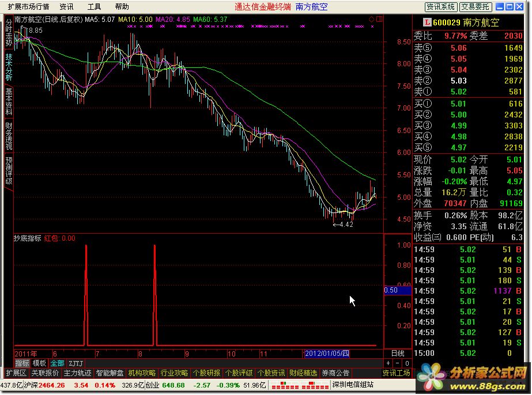Click the 资讯系统 button

pos(441,7)
